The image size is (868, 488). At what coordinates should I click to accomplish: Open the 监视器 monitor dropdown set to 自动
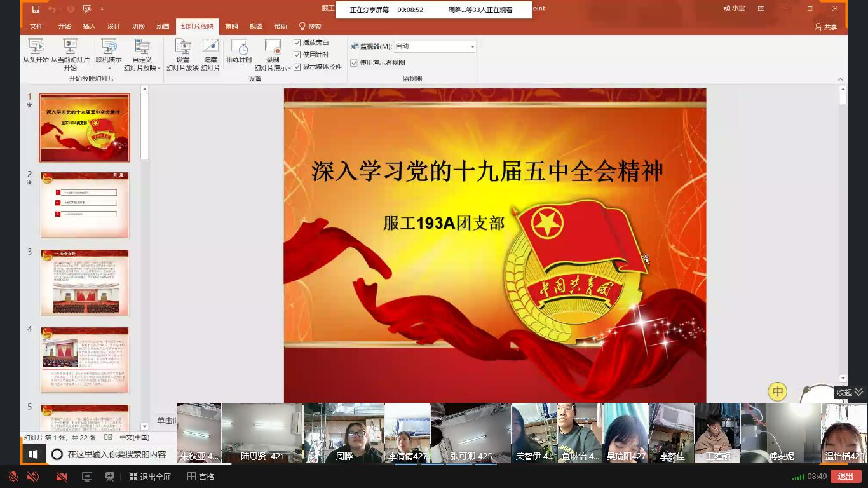(435, 46)
